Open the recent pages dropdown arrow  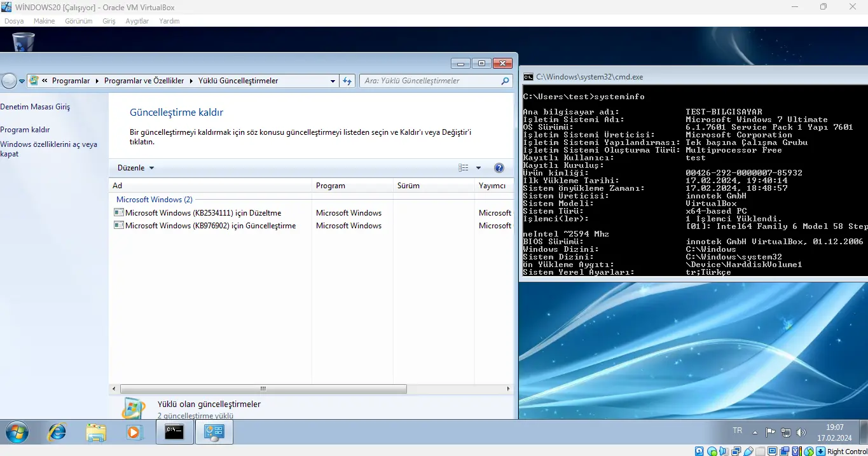pos(22,81)
